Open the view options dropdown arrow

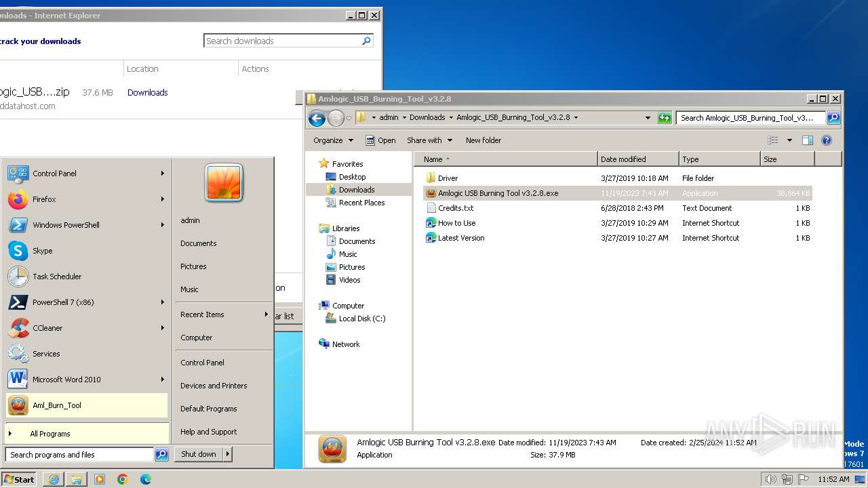coord(789,140)
